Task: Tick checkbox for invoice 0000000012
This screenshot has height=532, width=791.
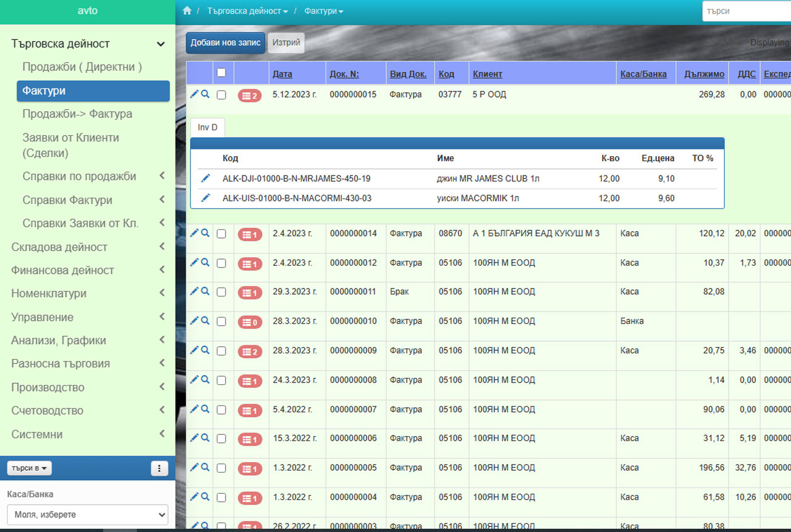Action: pos(222,263)
